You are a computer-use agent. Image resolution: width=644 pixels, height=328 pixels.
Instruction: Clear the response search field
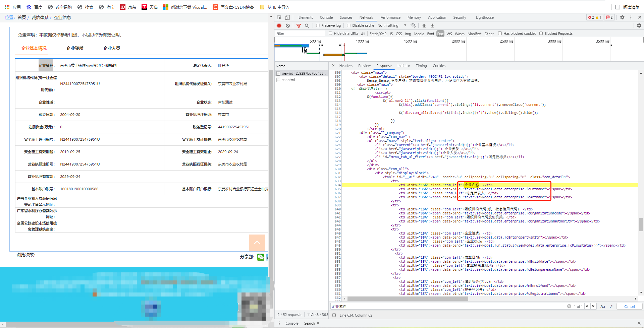pos(569,306)
